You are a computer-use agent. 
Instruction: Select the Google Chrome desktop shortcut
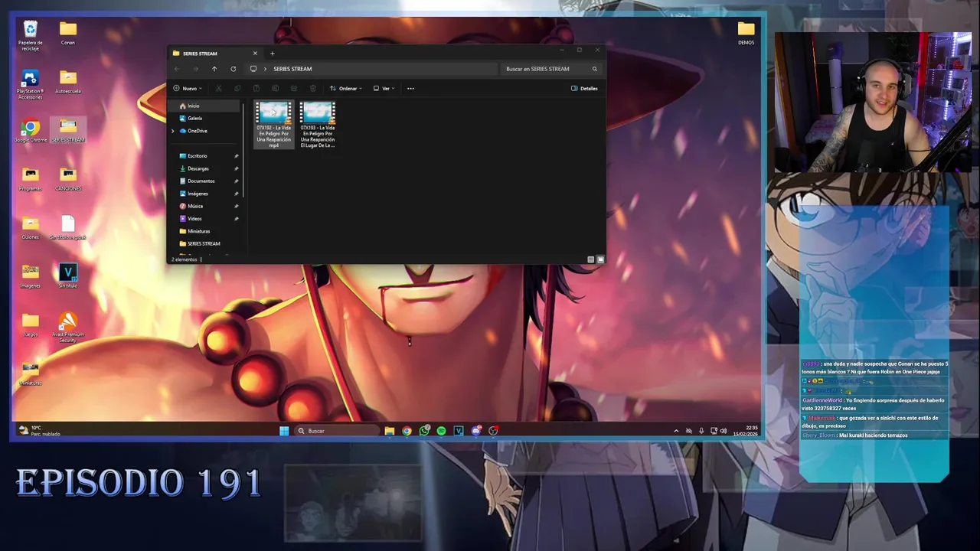click(30, 131)
